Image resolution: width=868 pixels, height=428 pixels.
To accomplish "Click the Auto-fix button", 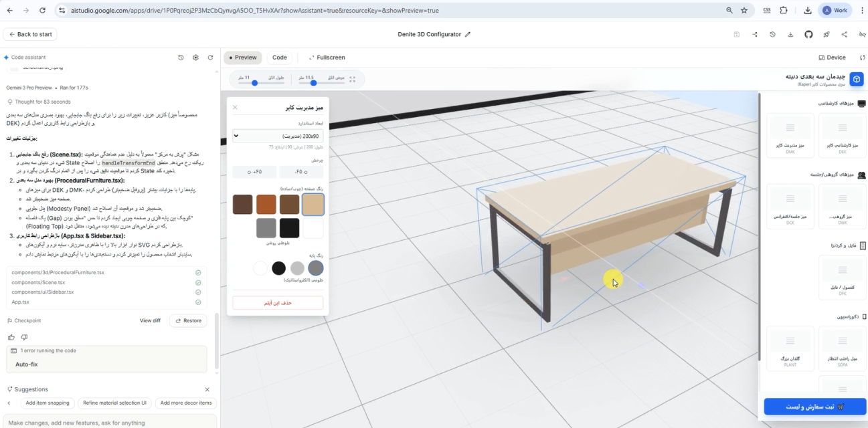I will tap(27, 364).
